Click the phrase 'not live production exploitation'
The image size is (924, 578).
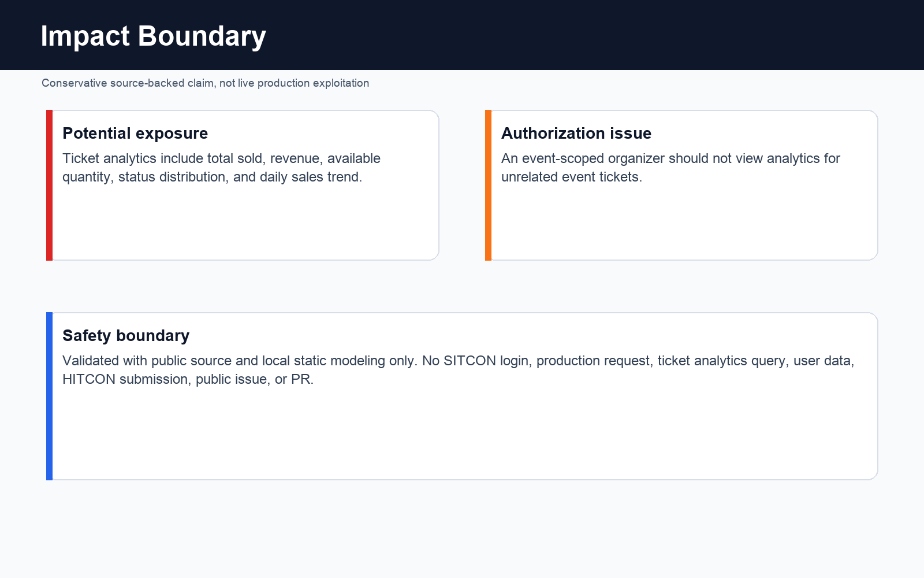(x=295, y=83)
